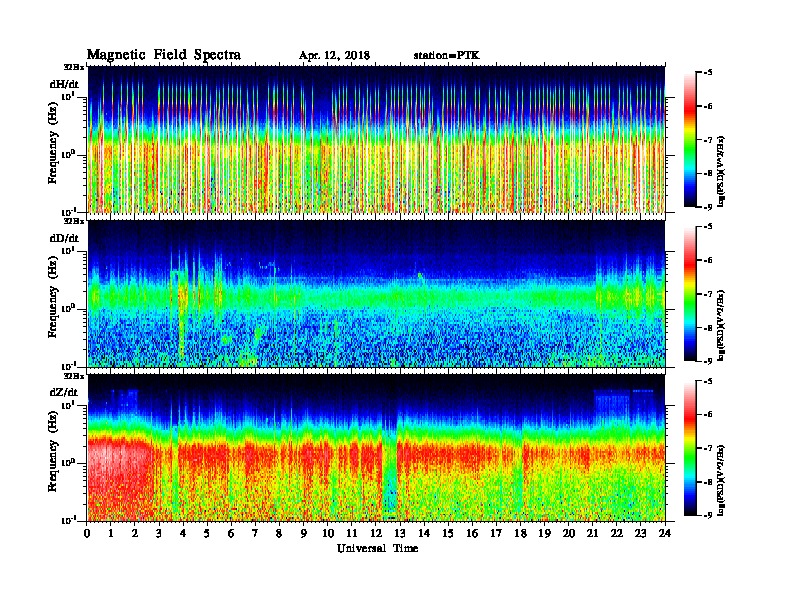Click the dH/dt panel color scale bar
The height and width of the screenshot is (612, 792).
pos(690,139)
